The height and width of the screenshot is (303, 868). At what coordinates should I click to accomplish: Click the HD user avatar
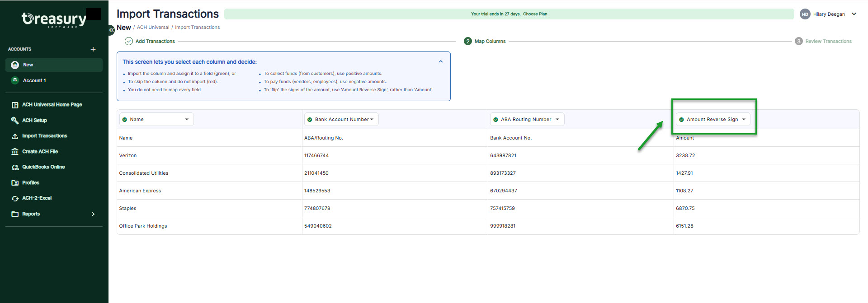click(805, 14)
